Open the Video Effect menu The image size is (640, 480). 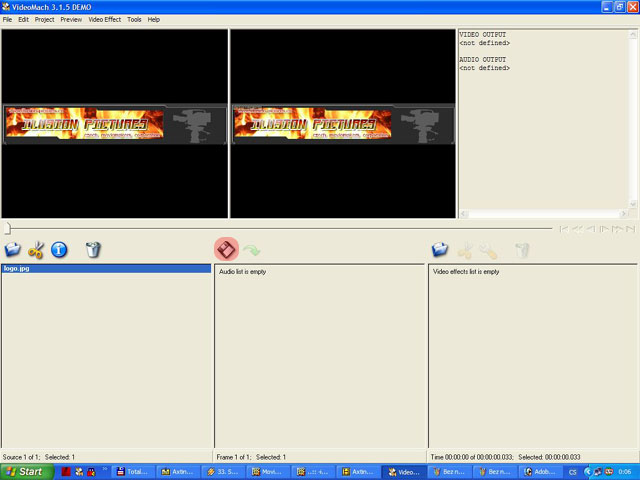coord(104,20)
